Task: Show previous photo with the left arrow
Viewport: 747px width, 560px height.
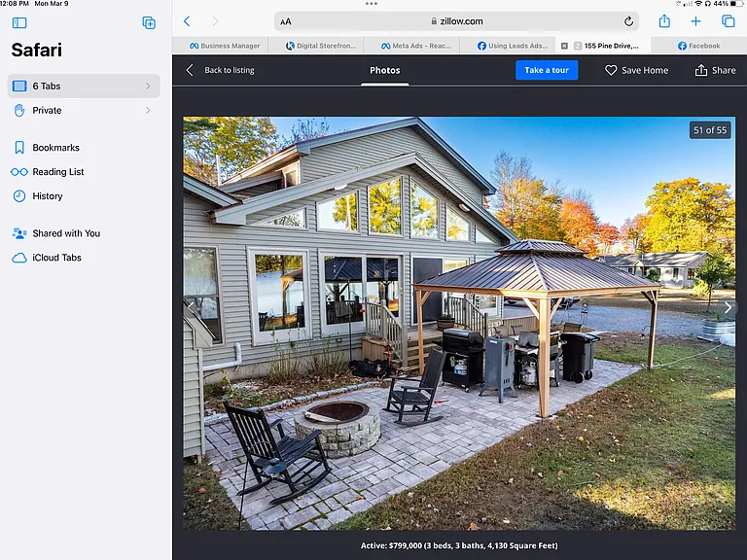Action: pyautogui.click(x=191, y=307)
